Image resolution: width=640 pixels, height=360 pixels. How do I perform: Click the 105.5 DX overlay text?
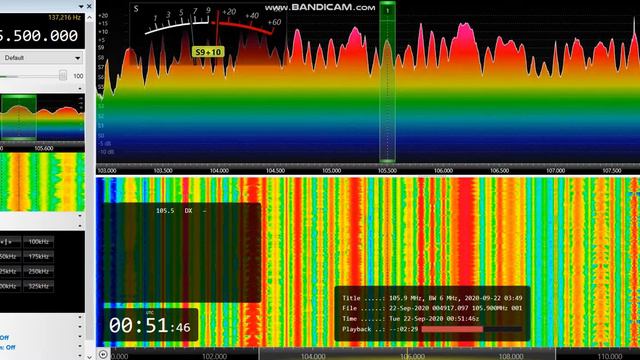point(181,211)
